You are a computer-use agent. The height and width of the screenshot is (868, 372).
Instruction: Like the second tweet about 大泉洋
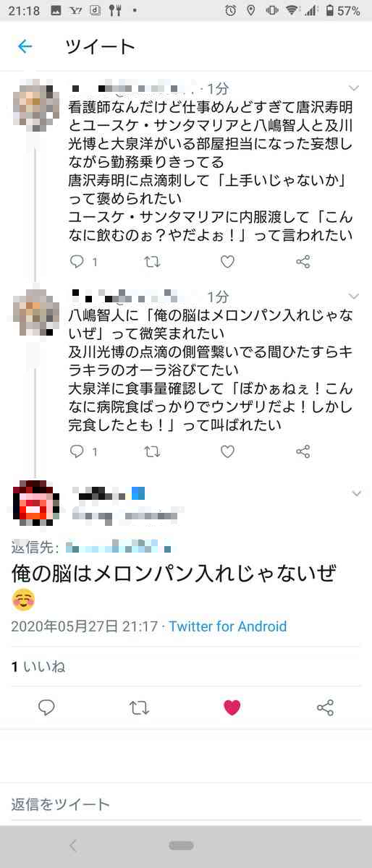[x=227, y=451]
